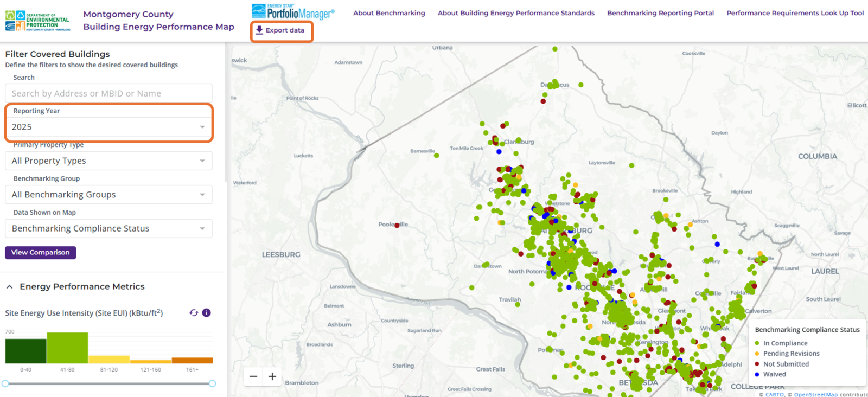Open the Site EUI info icon
This screenshot has width=868, height=397.
tap(207, 313)
